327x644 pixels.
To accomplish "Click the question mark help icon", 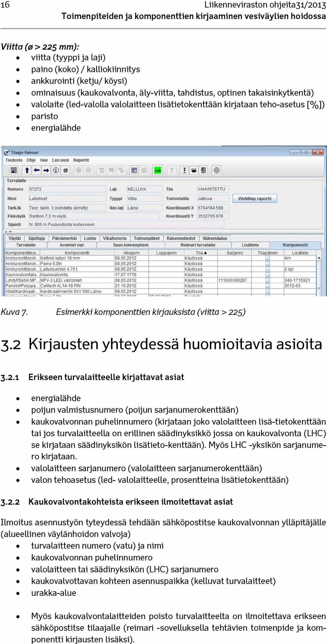I will pyautogui.click(x=171, y=170).
